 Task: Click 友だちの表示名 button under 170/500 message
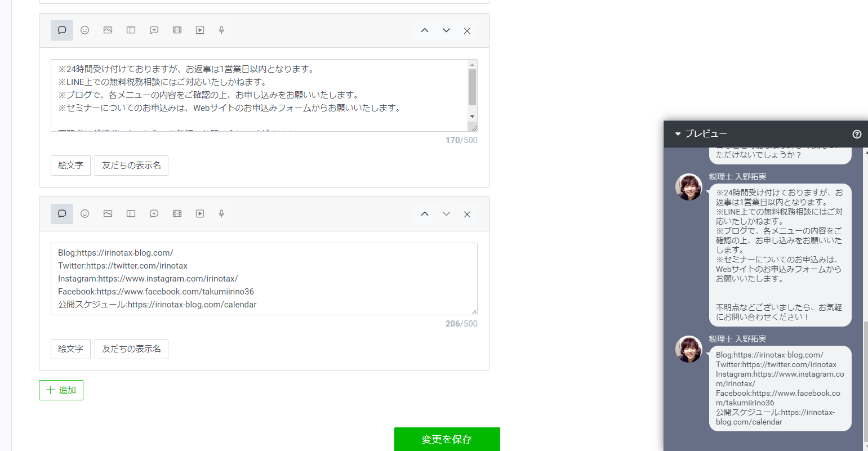pyautogui.click(x=131, y=166)
